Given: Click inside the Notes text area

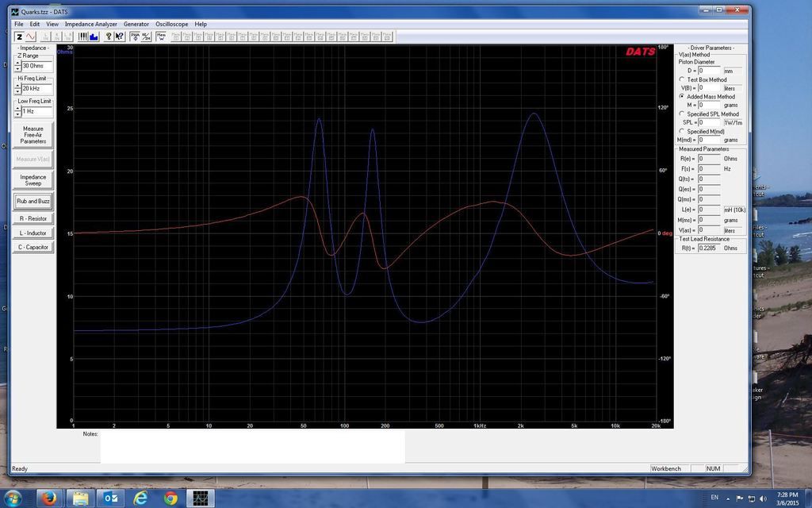Looking at the screenshot, I should coord(252,446).
